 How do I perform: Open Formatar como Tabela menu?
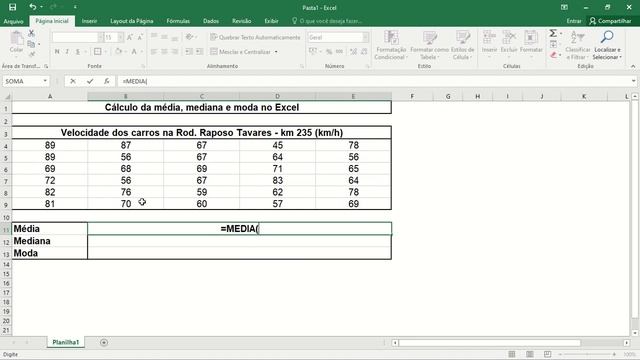(x=430, y=45)
